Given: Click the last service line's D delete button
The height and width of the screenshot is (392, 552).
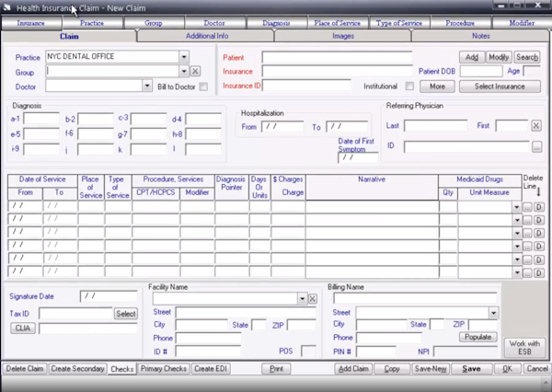Looking at the screenshot, I should [x=539, y=271].
